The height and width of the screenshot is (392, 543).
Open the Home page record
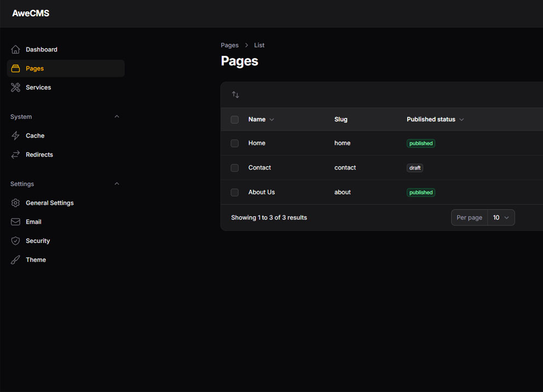[257, 143]
